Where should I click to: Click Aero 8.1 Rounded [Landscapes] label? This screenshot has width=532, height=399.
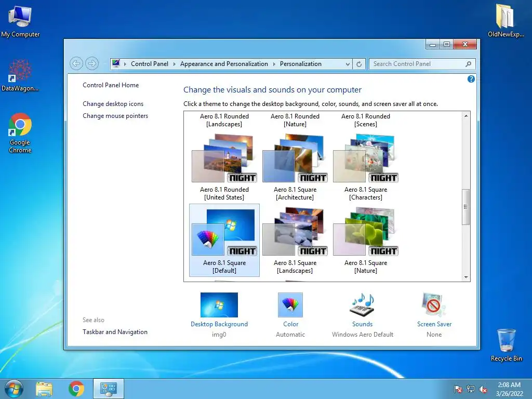(x=224, y=120)
